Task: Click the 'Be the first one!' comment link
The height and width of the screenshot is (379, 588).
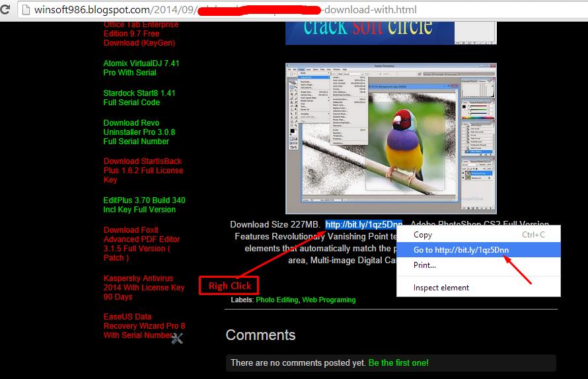Action: point(398,363)
